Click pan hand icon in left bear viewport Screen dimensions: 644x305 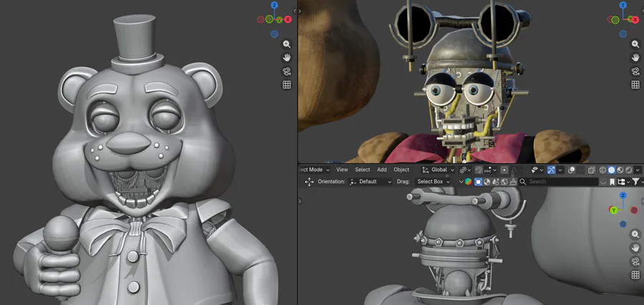coord(287,57)
